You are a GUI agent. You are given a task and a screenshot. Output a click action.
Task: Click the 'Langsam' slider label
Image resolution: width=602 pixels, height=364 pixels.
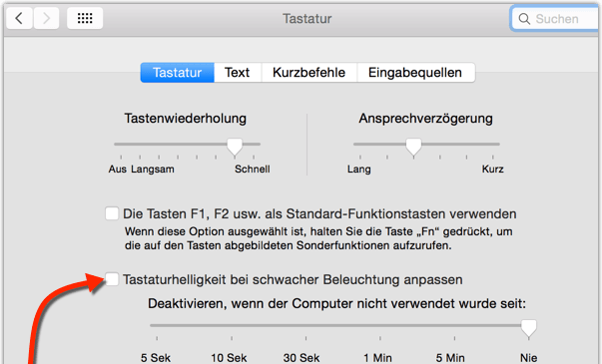(x=153, y=170)
